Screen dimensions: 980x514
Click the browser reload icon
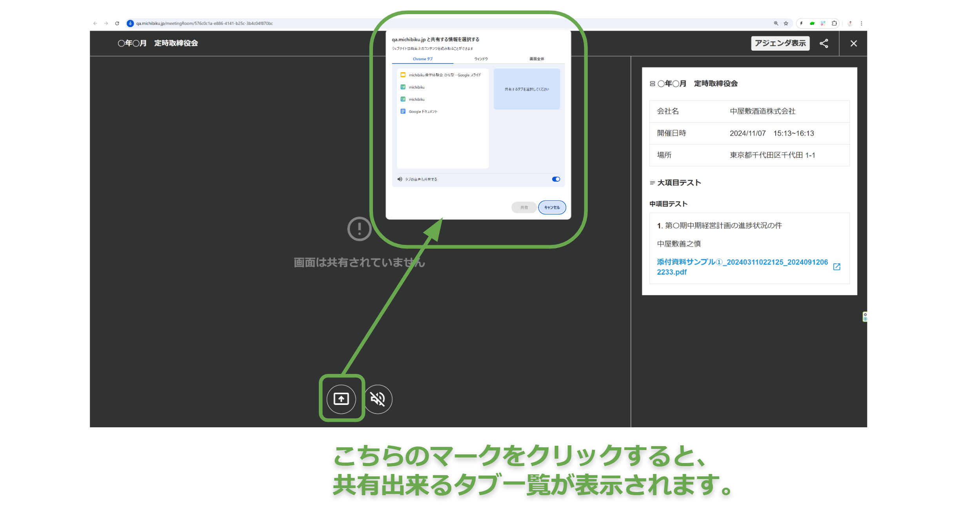[x=117, y=24]
